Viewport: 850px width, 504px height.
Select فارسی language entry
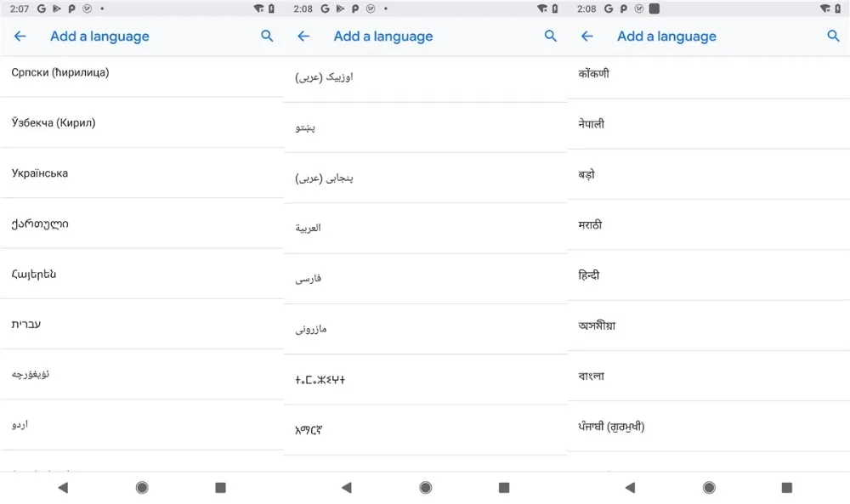[x=426, y=279]
